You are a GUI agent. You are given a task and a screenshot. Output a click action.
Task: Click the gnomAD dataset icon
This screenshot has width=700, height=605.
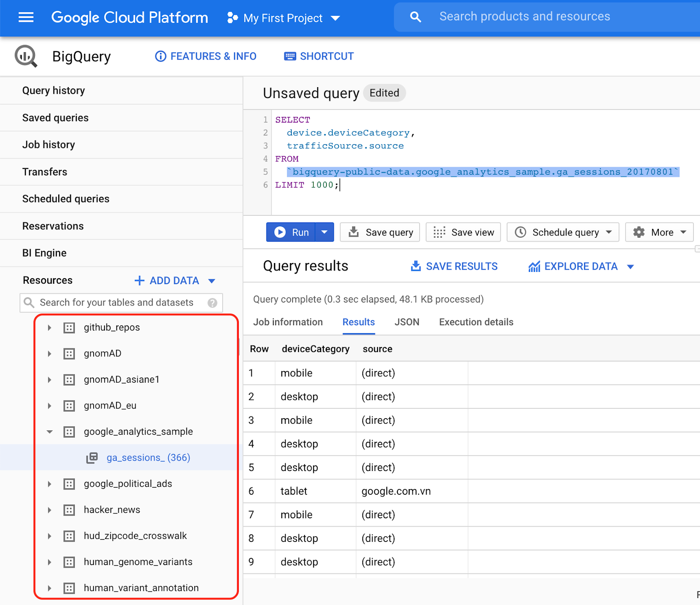pyautogui.click(x=69, y=353)
